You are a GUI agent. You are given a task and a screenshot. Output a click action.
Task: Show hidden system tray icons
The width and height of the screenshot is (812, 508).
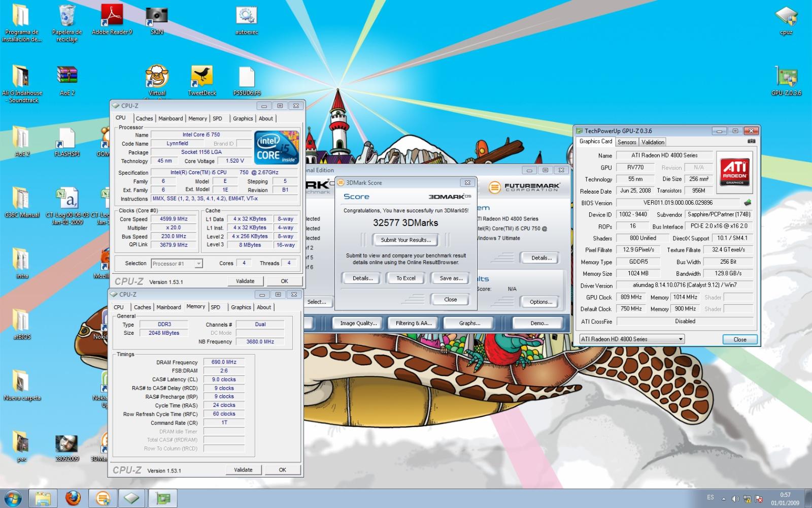[x=724, y=499]
